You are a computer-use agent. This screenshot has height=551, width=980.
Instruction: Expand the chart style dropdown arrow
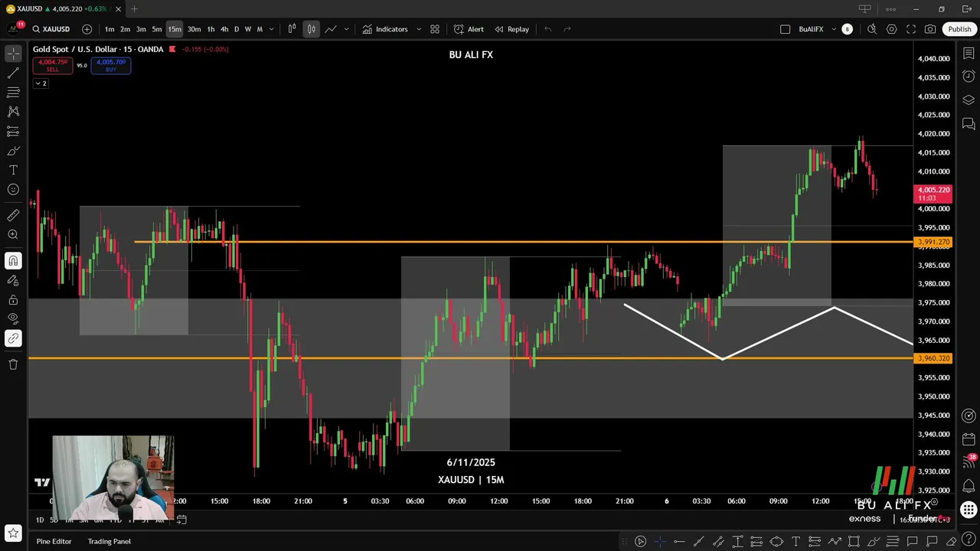click(346, 29)
